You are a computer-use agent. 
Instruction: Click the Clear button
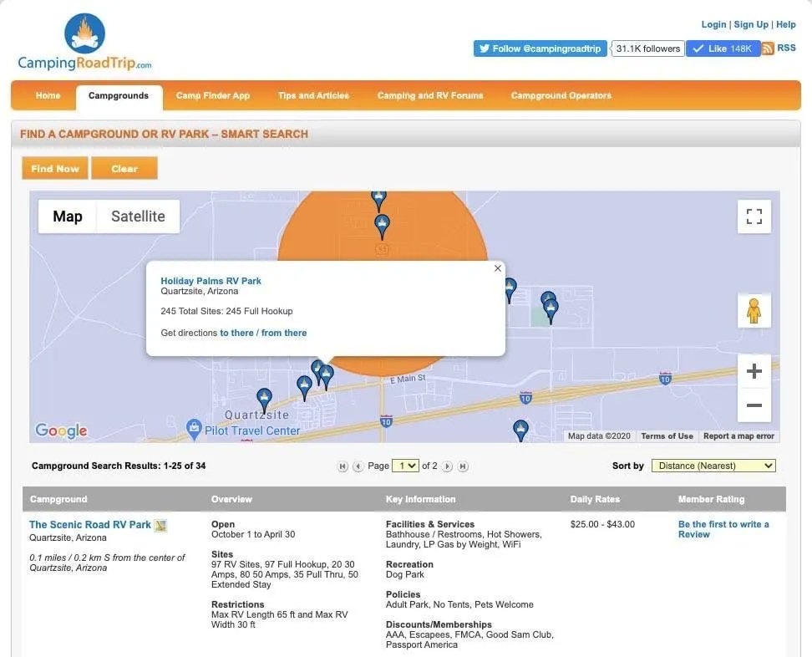coord(124,168)
